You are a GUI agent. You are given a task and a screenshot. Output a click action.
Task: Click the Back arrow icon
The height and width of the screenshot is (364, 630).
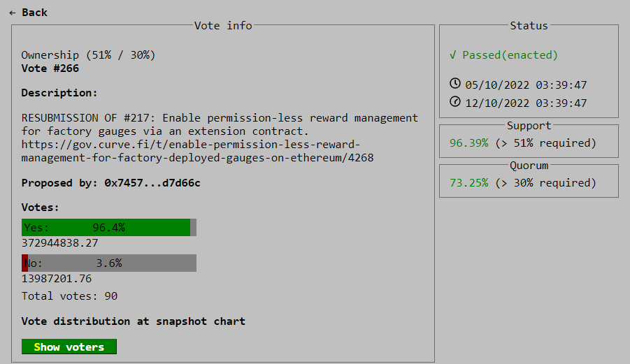[x=13, y=13]
